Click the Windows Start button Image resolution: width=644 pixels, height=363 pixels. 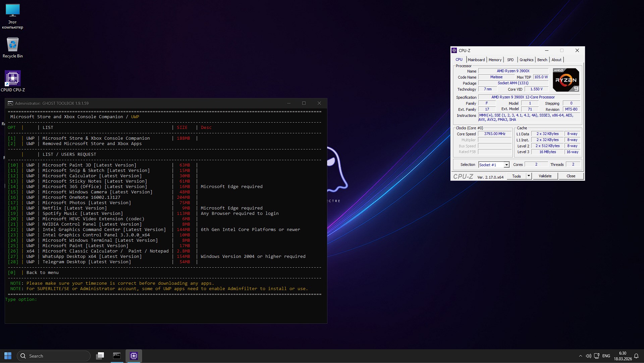pos(7,356)
